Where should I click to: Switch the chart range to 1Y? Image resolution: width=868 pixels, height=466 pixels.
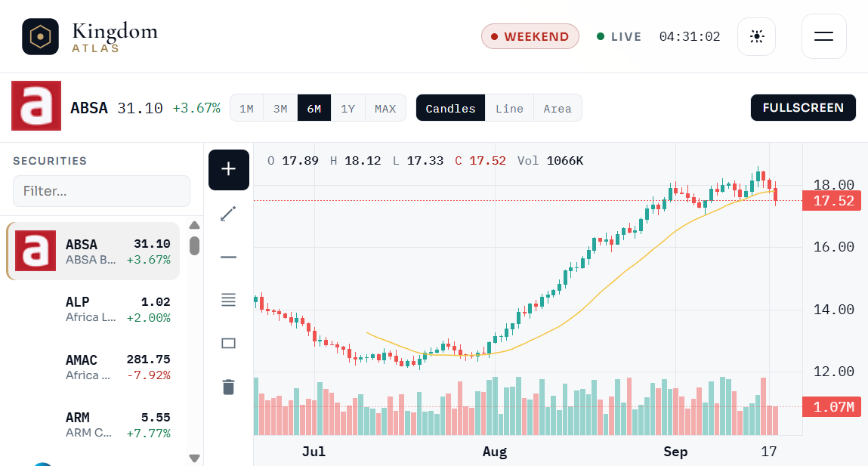coord(348,108)
